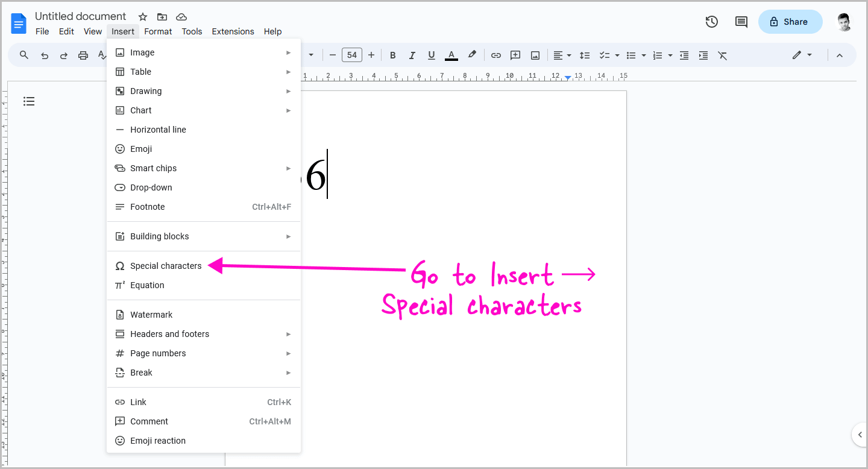
Task: Open the line spacing dropdown
Action: (x=585, y=55)
